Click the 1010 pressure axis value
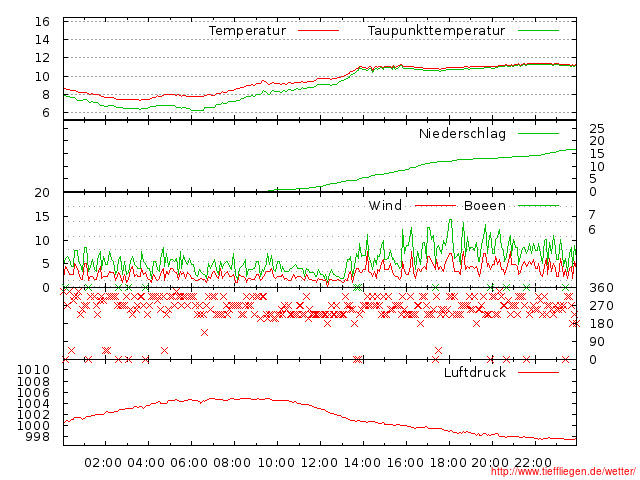 33,370
